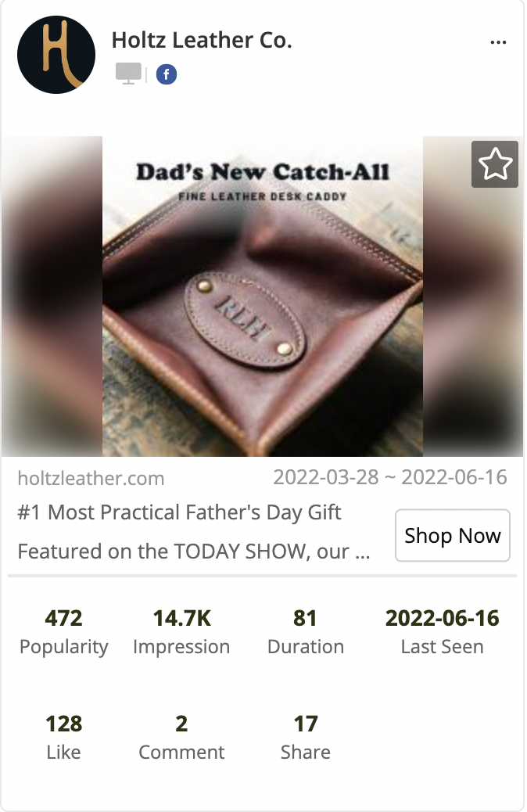Click the Holtz Leather Co. advertiser name

tap(202, 41)
